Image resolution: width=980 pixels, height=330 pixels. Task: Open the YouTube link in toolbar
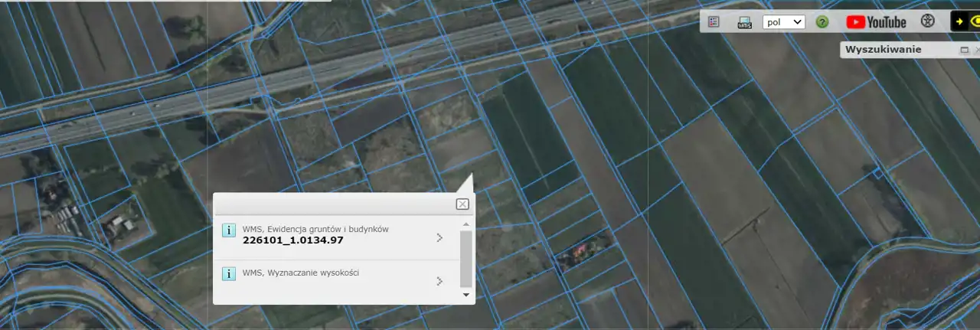[876, 22]
